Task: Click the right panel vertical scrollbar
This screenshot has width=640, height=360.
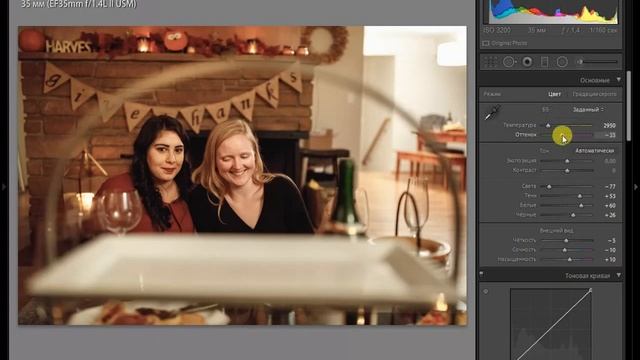Action: (629, 106)
